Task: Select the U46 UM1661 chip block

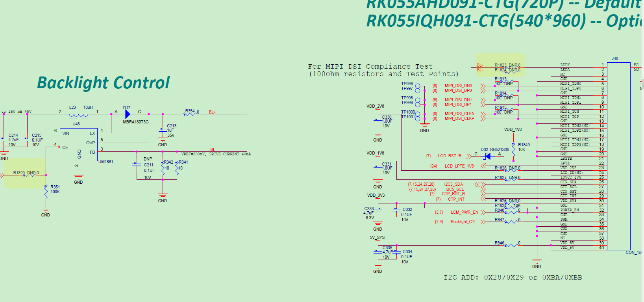Action: [x=78, y=144]
